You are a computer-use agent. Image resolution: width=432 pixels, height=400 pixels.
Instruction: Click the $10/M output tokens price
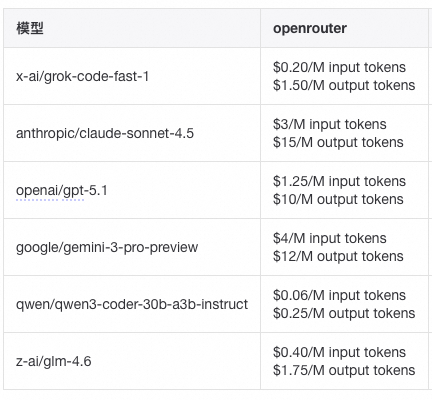tap(338, 199)
